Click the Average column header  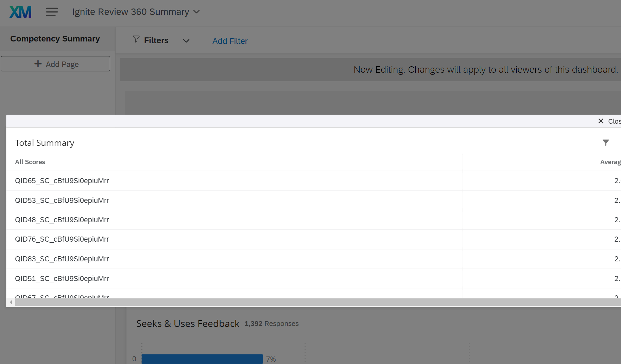[x=610, y=162]
